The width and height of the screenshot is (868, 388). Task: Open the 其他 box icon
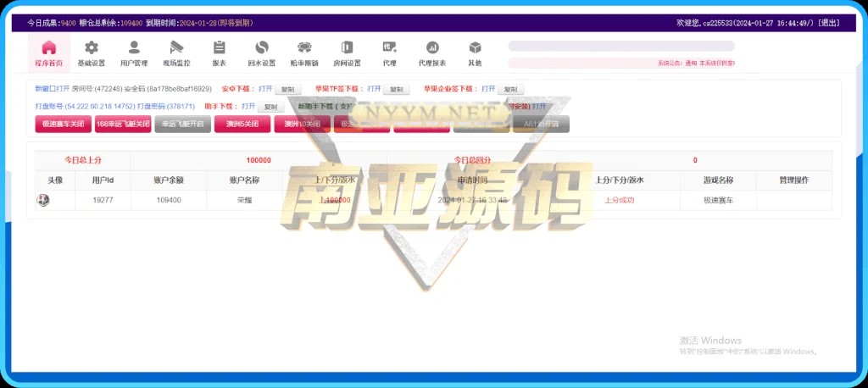click(475, 48)
